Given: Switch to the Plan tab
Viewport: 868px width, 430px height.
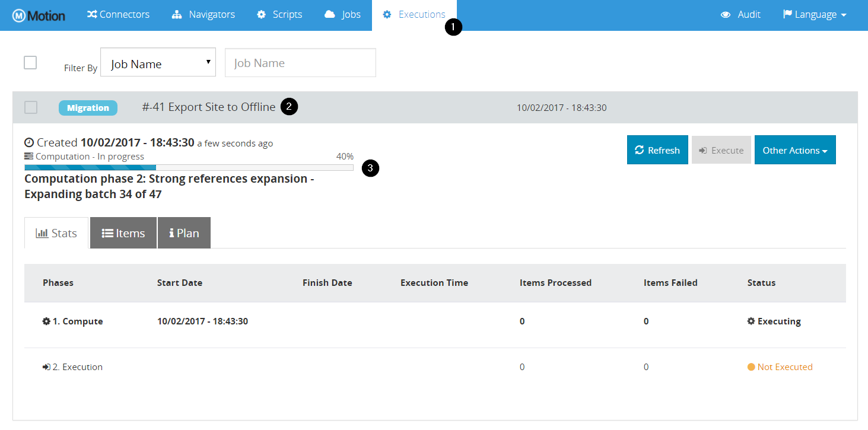Looking at the screenshot, I should [184, 233].
